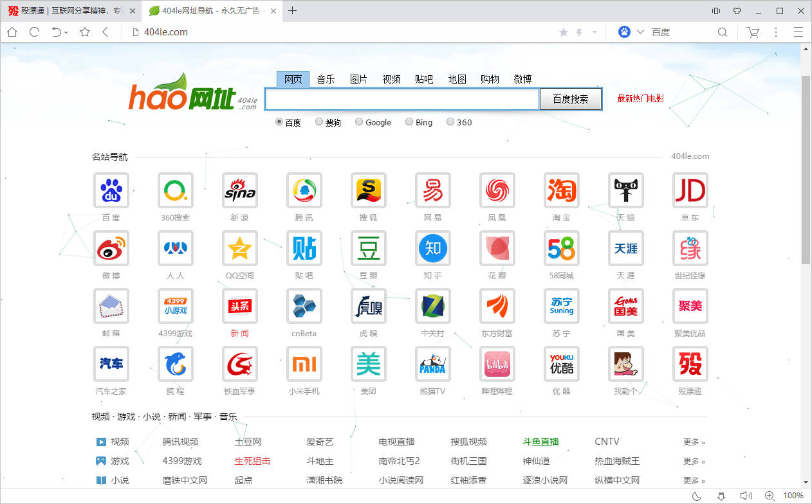This screenshot has width=812, height=504.
Task: Go to browser home page icon
Action: pos(12,32)
